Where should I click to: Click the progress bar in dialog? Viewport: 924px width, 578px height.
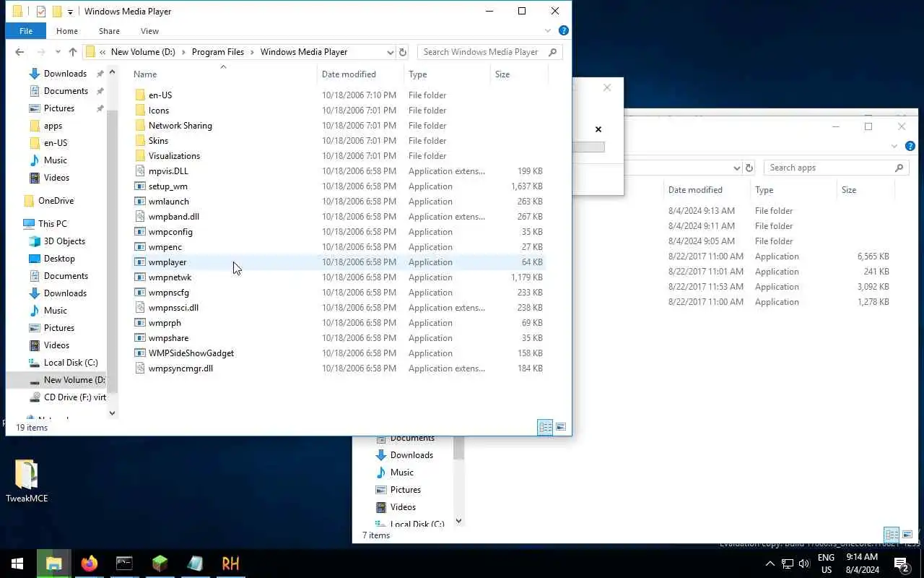[588, 147]
